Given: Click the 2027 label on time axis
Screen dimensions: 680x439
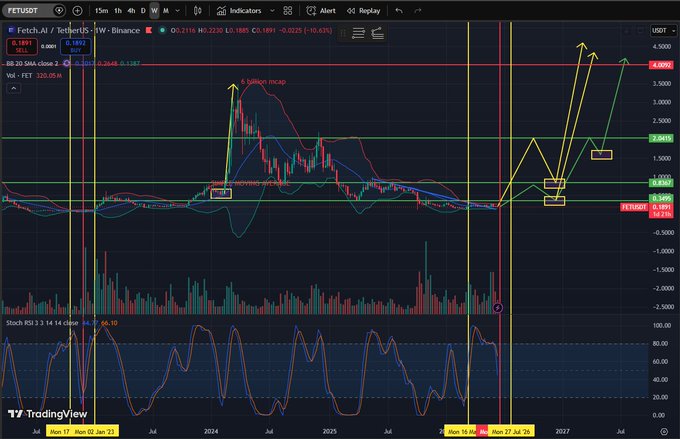Looking at the screenshot, I should click(x=562, y=431).
